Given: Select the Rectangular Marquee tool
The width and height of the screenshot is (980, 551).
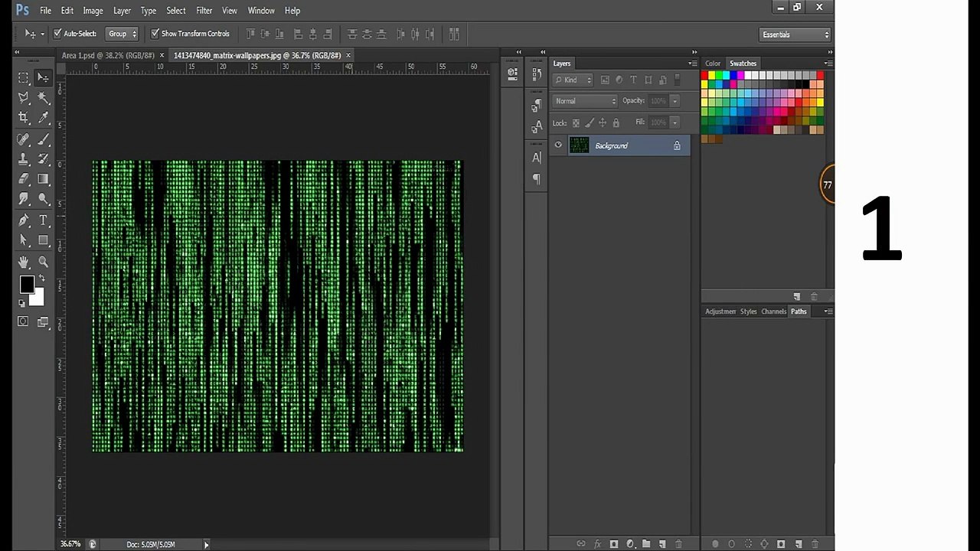Looking at the screenshot, I should pyautogui.click(x=24, y=78).
